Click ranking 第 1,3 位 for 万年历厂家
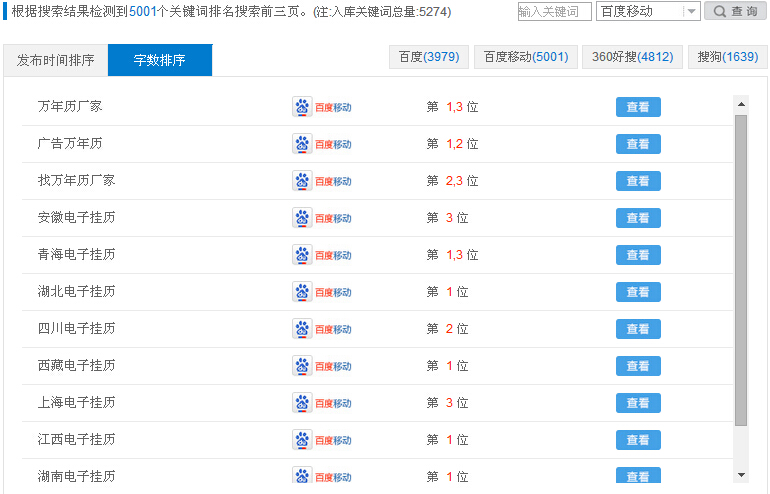 [x=452, y=107]
